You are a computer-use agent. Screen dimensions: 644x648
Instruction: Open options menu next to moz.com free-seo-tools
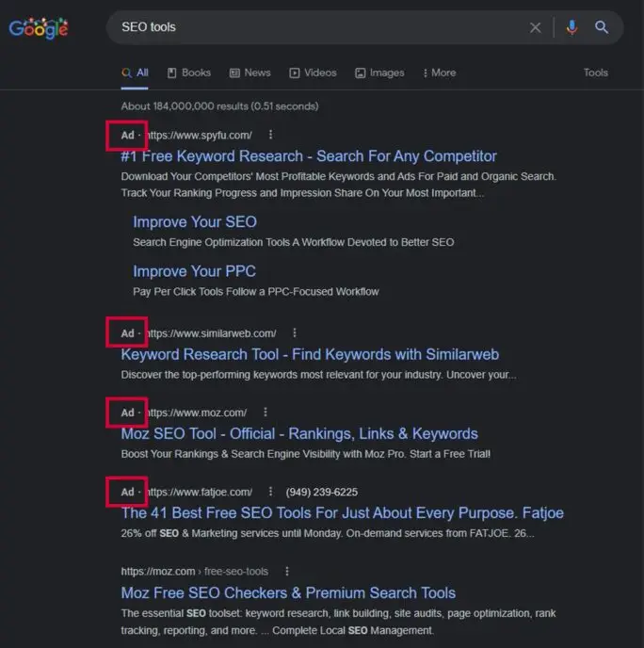(x=287, y=571)
